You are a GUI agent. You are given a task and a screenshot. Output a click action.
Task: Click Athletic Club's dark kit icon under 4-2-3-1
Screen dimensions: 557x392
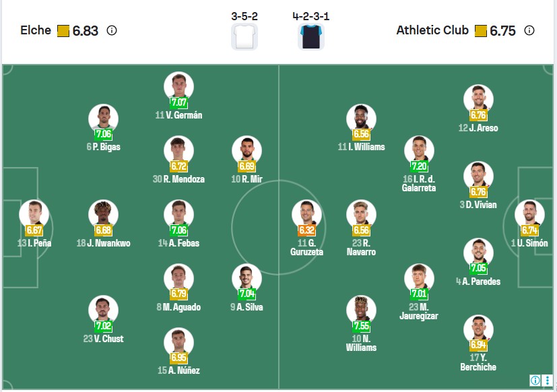tap(311, 37)
